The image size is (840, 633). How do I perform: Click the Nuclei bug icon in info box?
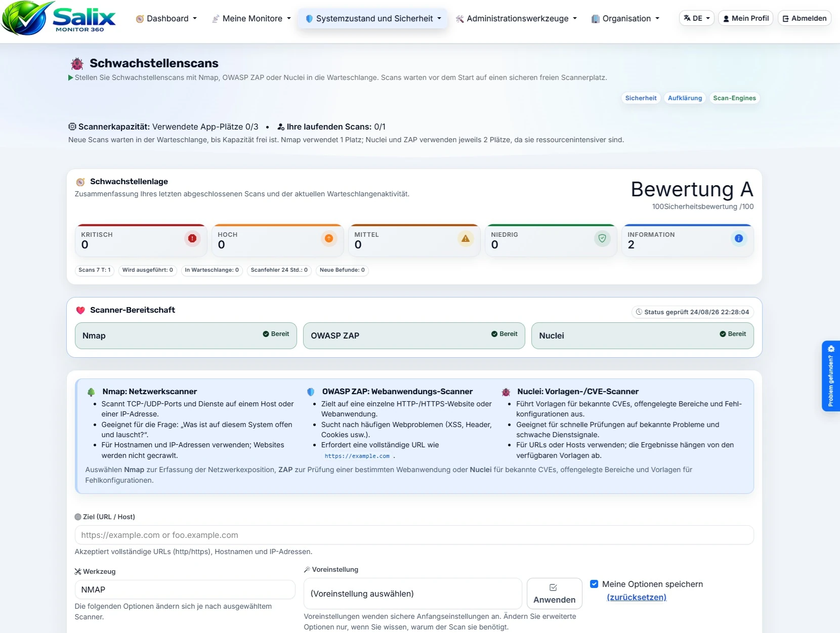click(506, 392)
